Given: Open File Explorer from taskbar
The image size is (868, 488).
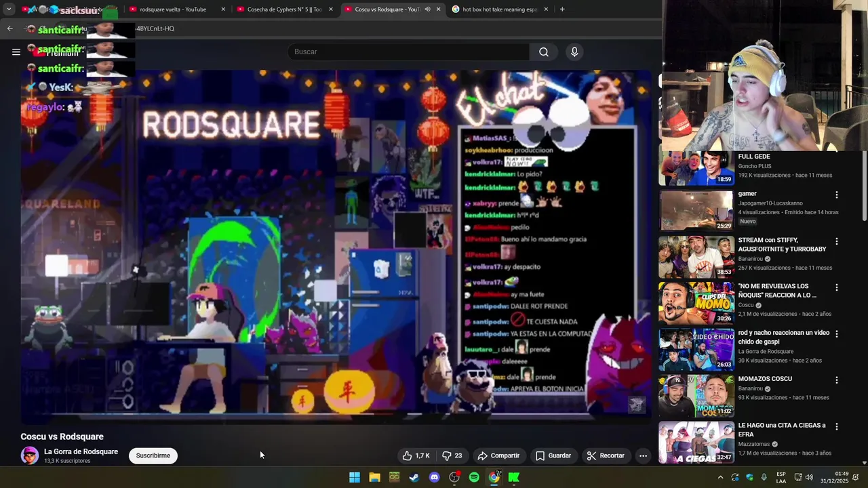Looking at the screenshot, I should (374, 477).
